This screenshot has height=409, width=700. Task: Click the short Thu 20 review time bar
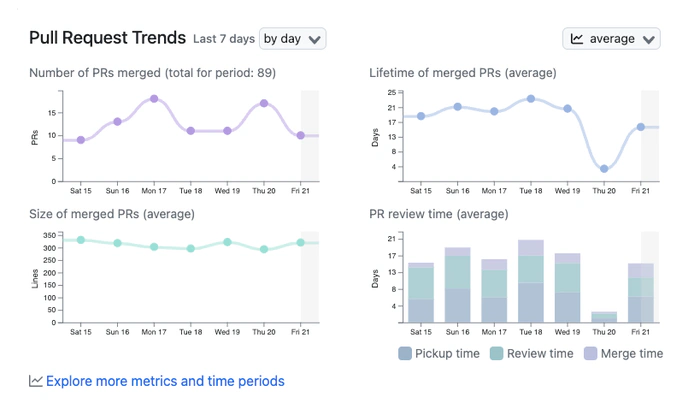[x=604, y=317]
